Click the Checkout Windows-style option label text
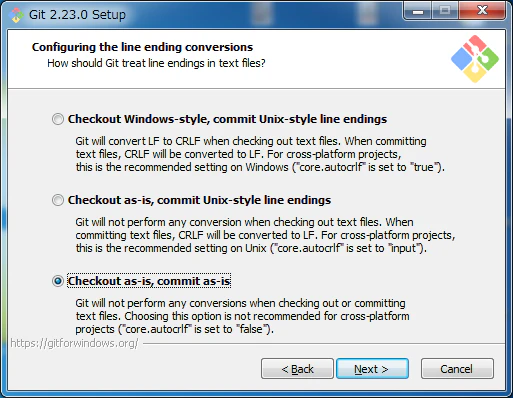 point(227,119)
